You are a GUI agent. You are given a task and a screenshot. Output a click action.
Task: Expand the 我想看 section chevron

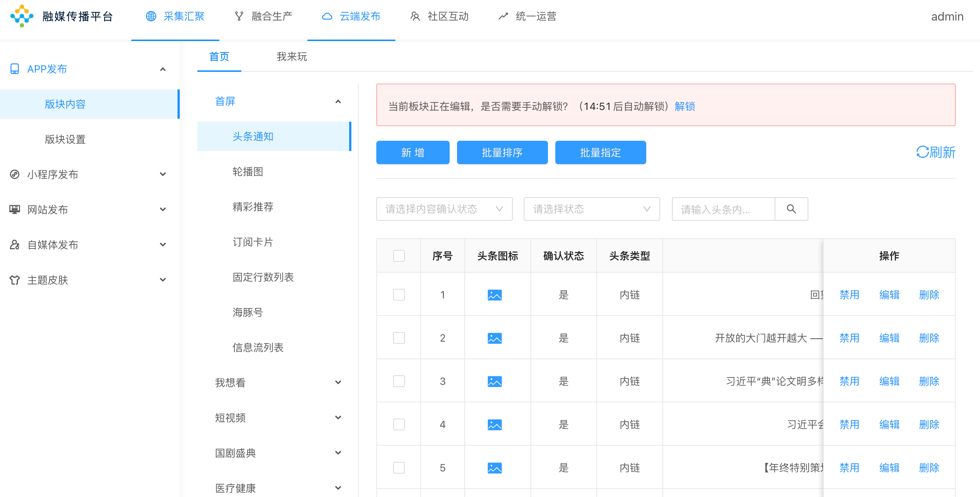(x=338, y=382)
